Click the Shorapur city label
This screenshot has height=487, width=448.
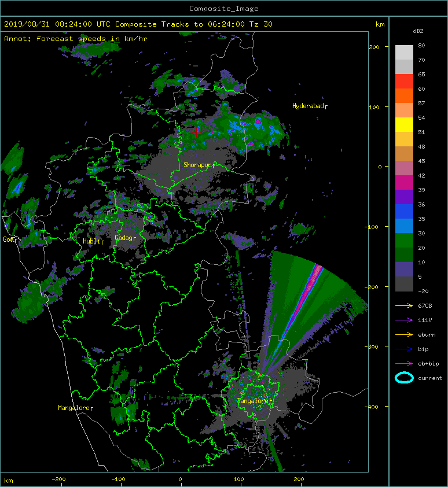pos(199,165)
